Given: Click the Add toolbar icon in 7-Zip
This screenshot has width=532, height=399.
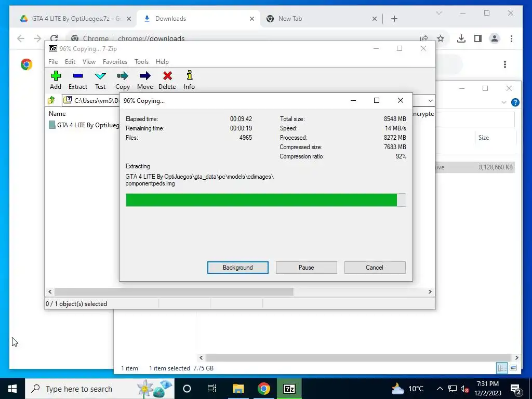Looking at the screenshot, I should pos(56,80).
